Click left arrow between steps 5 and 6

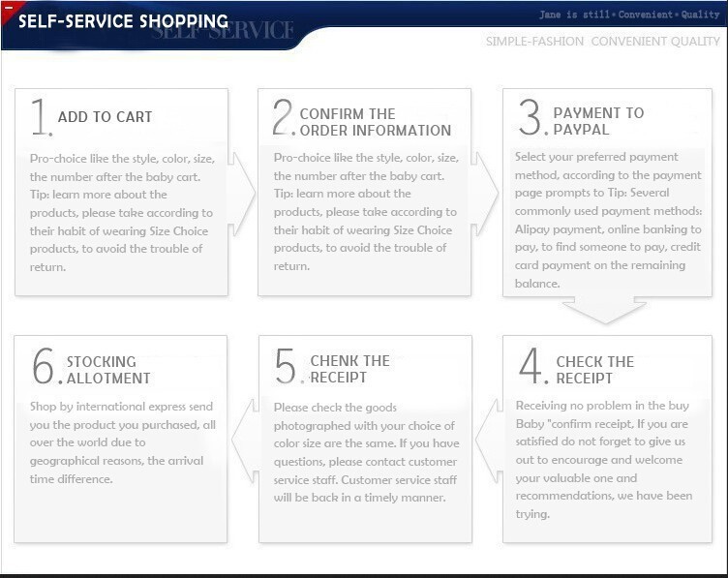tap(243, 439)
